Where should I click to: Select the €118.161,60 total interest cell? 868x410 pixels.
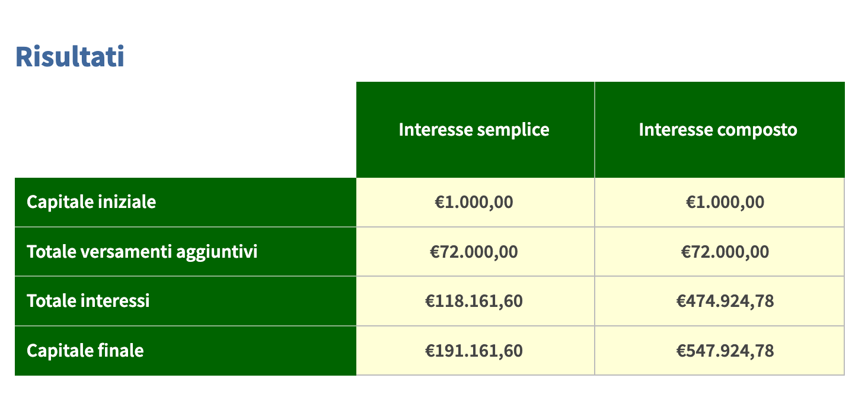476,301
